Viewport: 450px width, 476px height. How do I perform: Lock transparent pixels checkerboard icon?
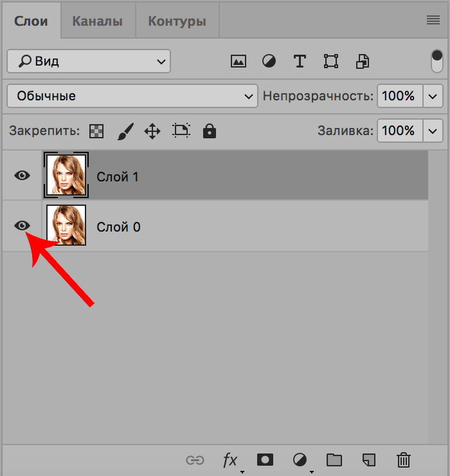click(96, 131)
